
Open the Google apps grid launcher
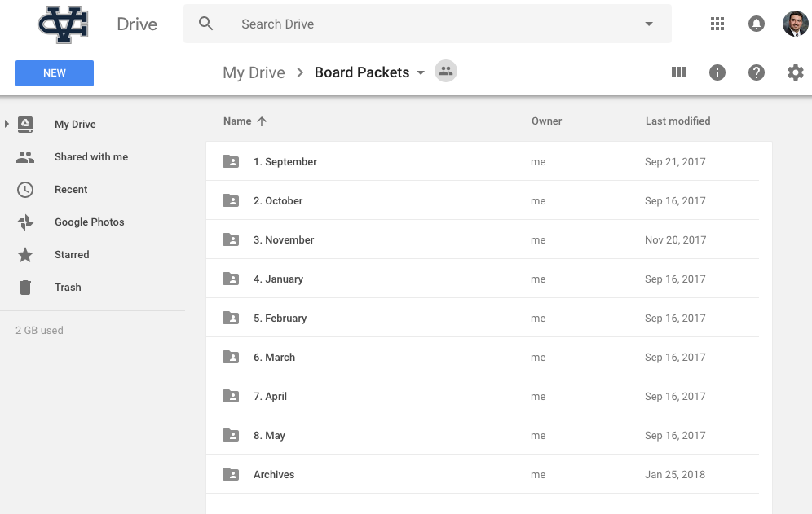pyautogui.click(x=717, y=24)
